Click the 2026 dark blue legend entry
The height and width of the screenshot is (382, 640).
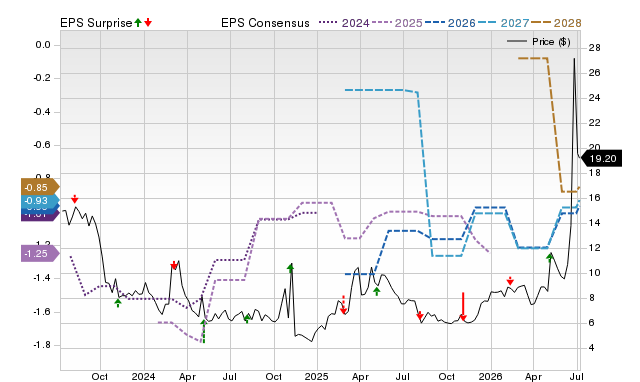click(x=450, y=23)
